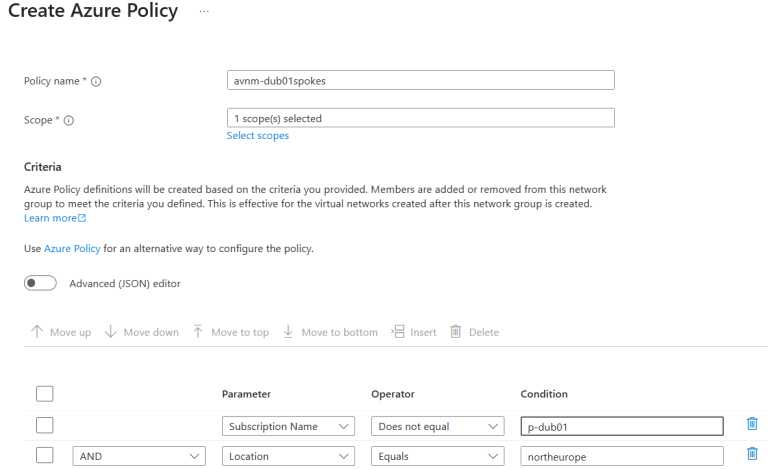The width and height of the screenshot is (768, 469).
Task: Click the Move down label
Action: click(151, 332)
